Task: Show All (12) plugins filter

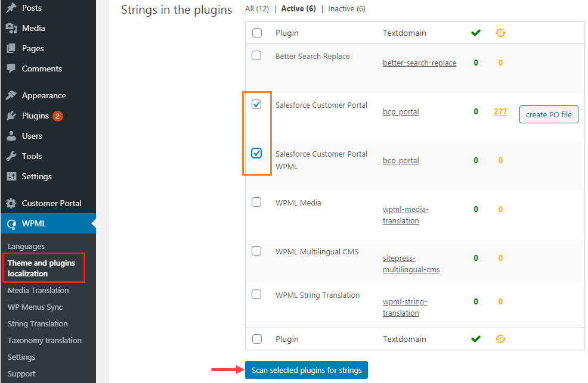Action: (x=257, y=9)
